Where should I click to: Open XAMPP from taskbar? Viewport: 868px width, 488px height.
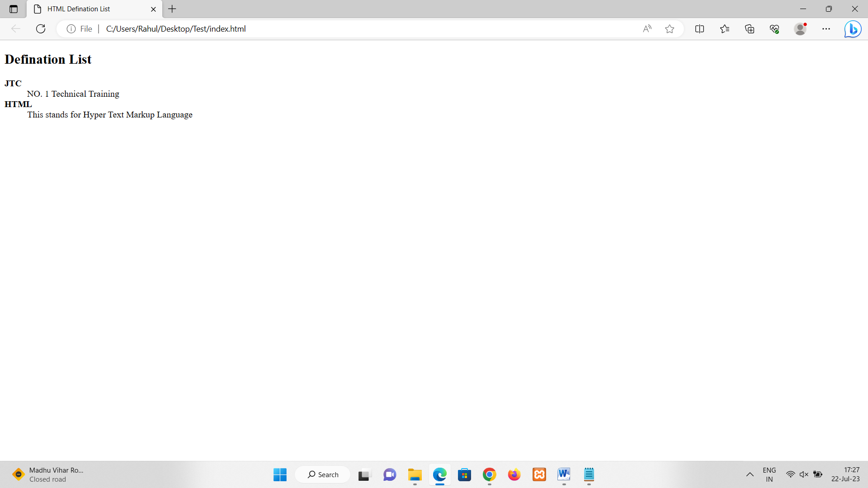point(539,474)
